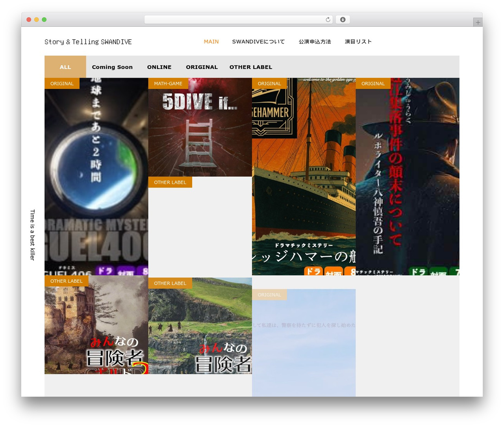504x427 pixels.
Task: Click OTHER LABEL tag below 5DIVE poster
Action: [170, 182]
